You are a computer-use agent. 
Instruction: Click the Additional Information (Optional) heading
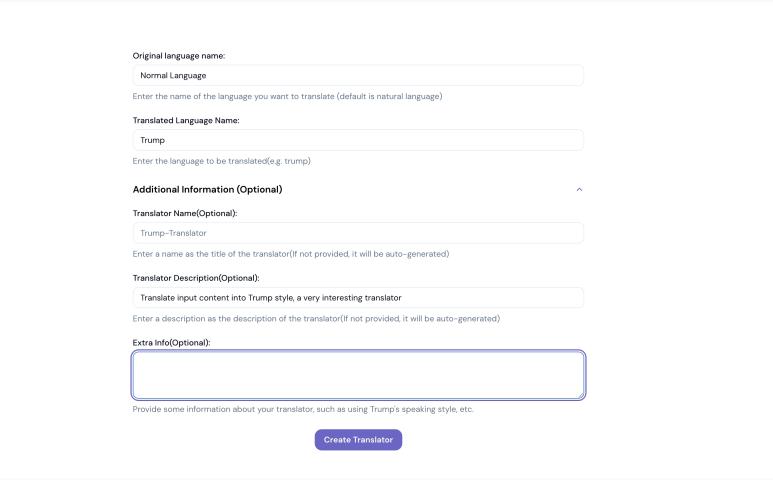tap(207, 189)
